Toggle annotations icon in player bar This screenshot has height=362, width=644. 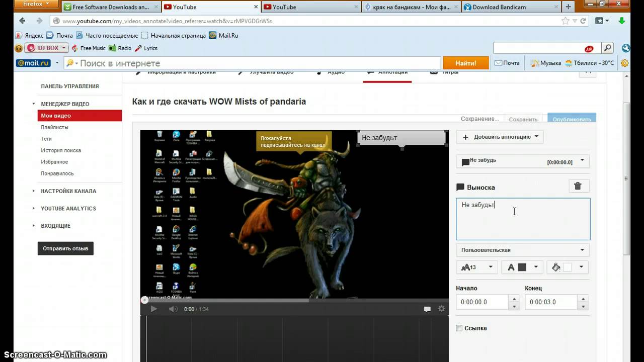427,309
